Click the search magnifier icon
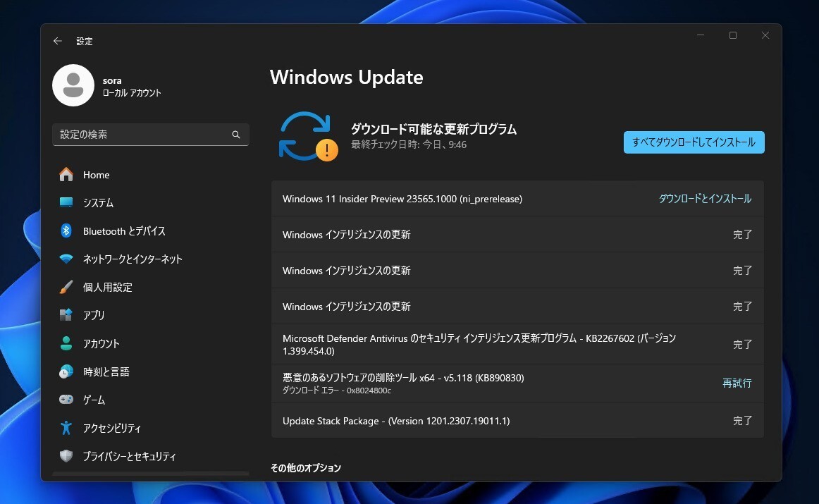 point(236,135)
